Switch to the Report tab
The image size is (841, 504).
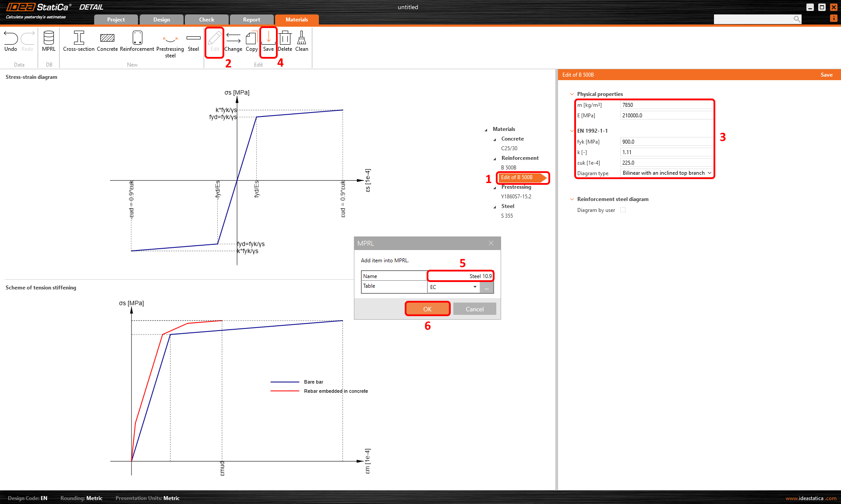(x=251, y=20)
